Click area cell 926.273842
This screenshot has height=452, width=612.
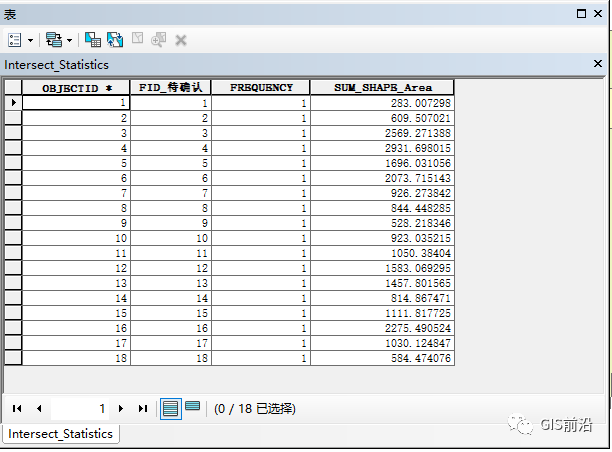click(x=382, y=193)
